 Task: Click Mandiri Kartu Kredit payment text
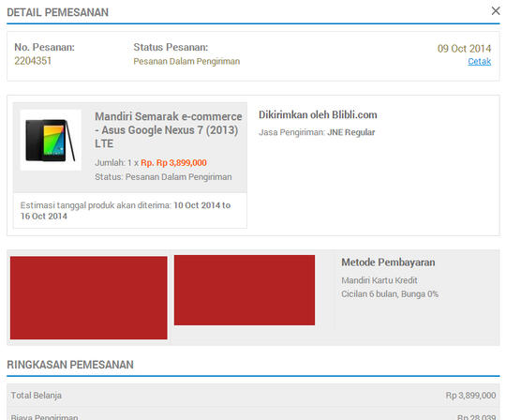tap(379, 280)
